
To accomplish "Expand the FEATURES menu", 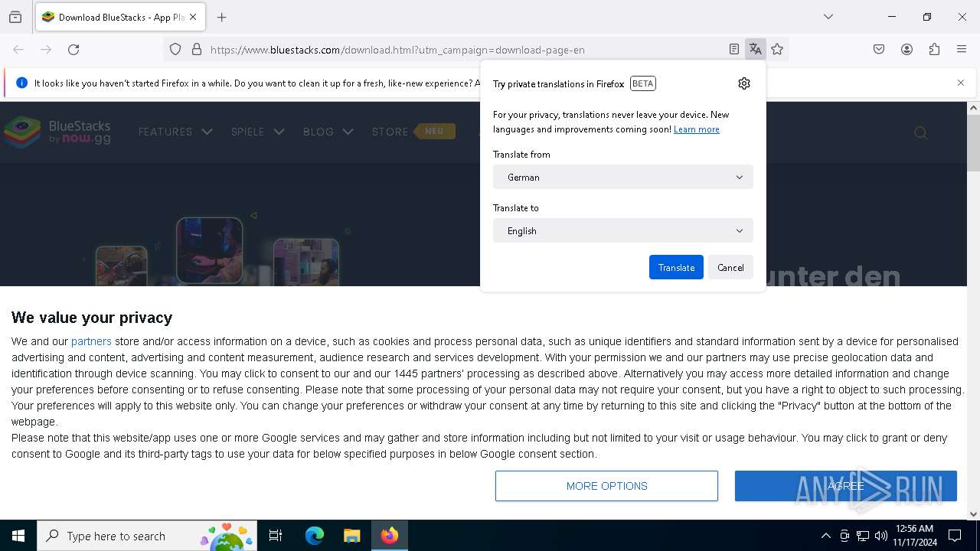I will coord(175,132).
